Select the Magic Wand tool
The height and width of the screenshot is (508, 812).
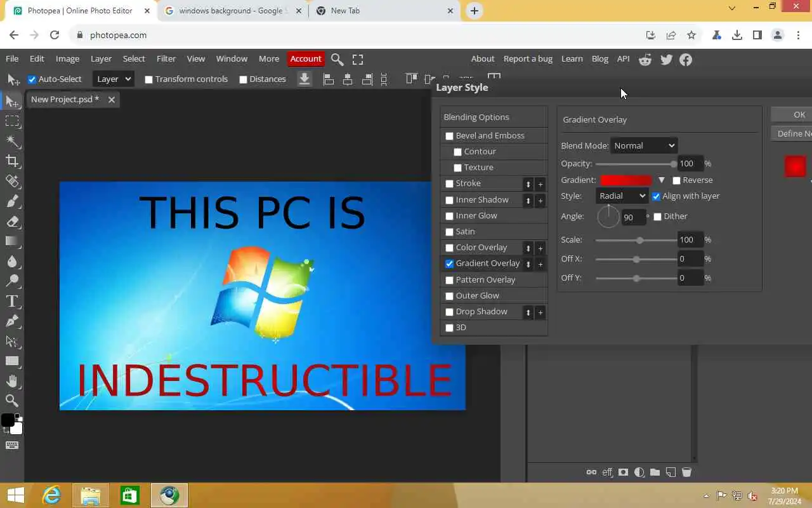pos(12,140)
